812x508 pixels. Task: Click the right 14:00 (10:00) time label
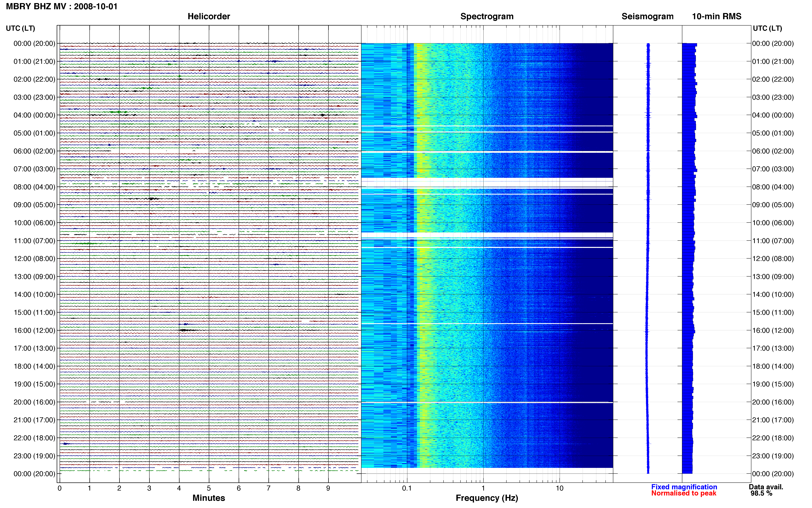click(x=773, y=295)
